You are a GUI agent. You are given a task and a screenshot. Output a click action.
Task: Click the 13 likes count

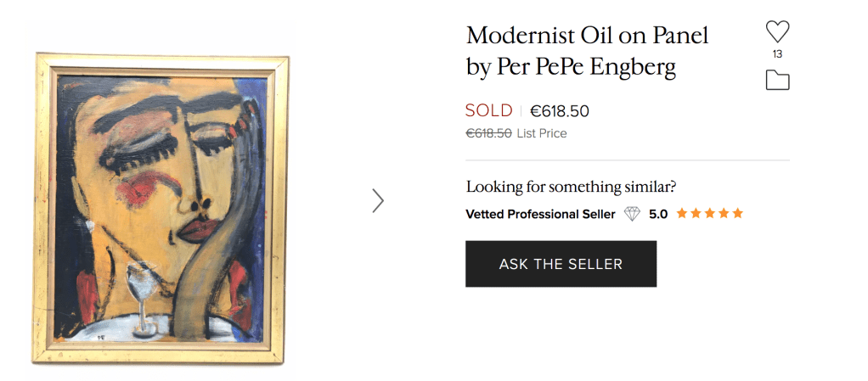point(777,54)
